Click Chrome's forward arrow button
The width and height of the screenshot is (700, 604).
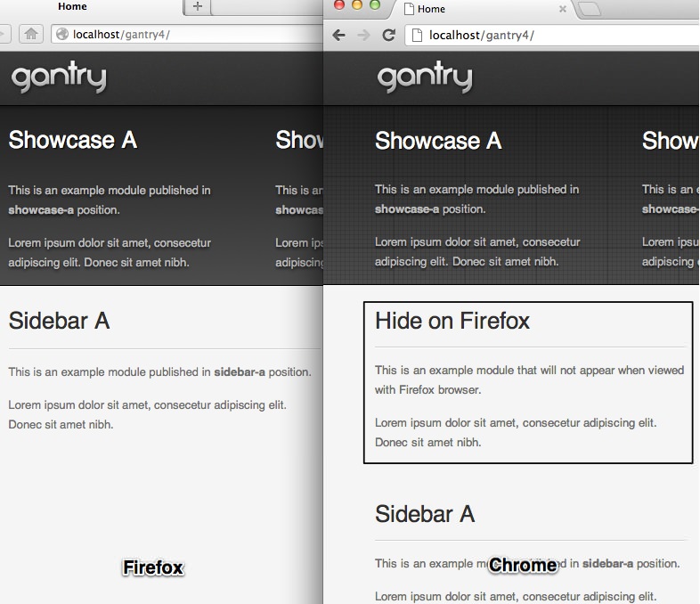click(x=362, y=36)
